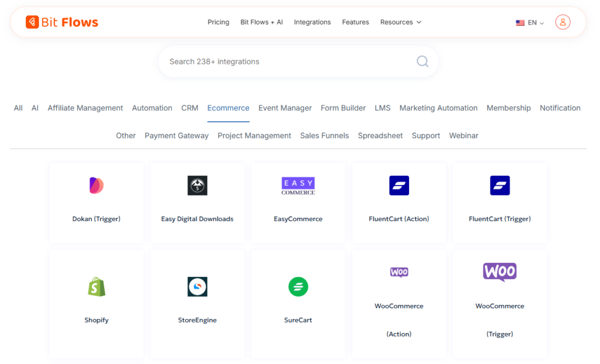600x364 pixels.
Task: Open the Dokan (Trigger) integration icon
Action: tap(96, 186)
